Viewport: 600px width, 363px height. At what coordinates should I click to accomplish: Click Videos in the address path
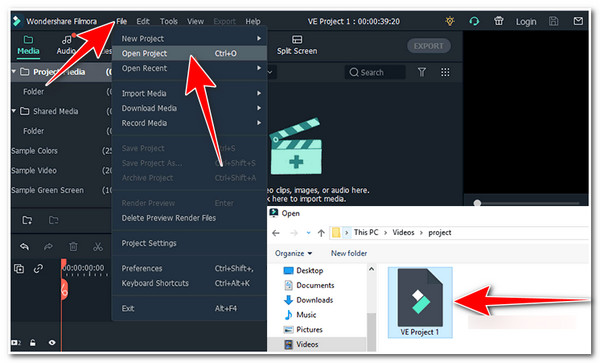(403, 233)
